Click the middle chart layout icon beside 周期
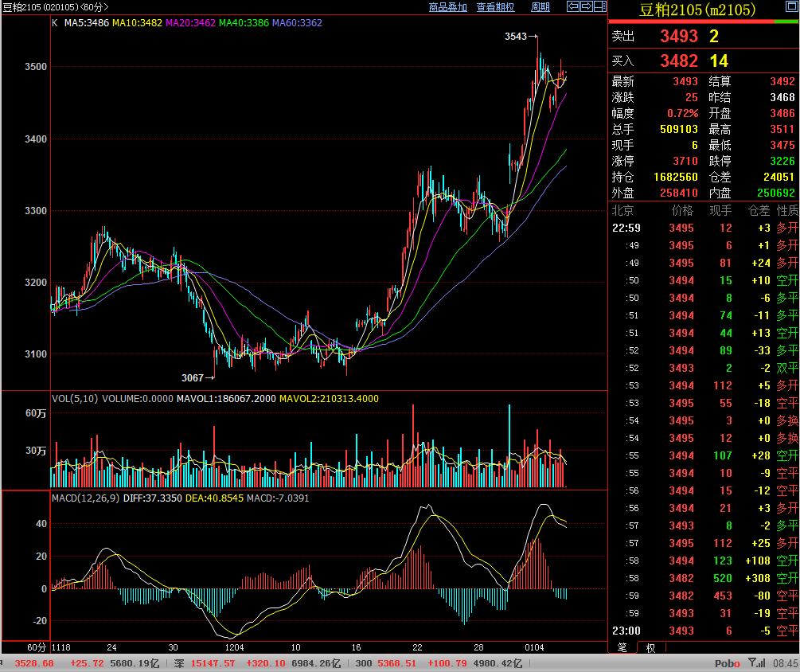This screenshot has width=800, height=672. (587, 7)
